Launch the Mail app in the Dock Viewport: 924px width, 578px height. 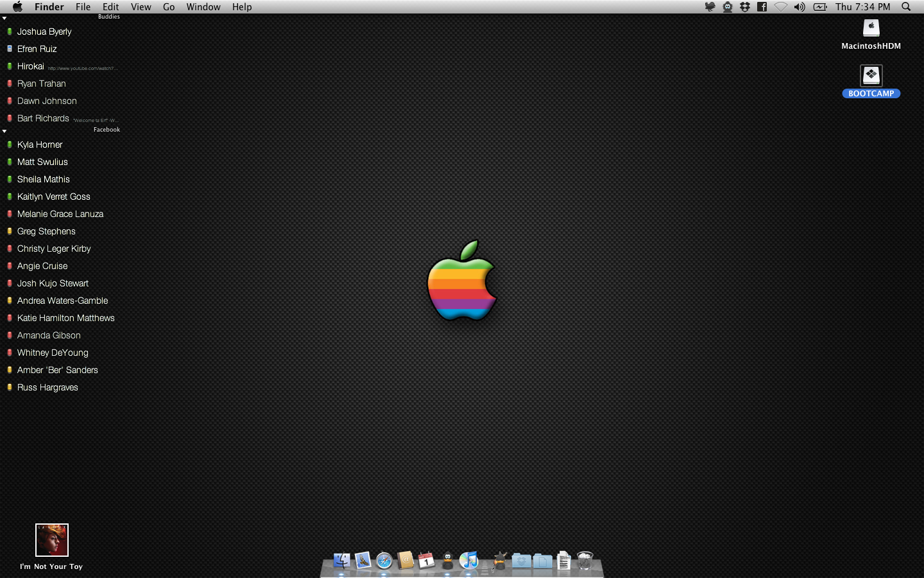point(363,561)
